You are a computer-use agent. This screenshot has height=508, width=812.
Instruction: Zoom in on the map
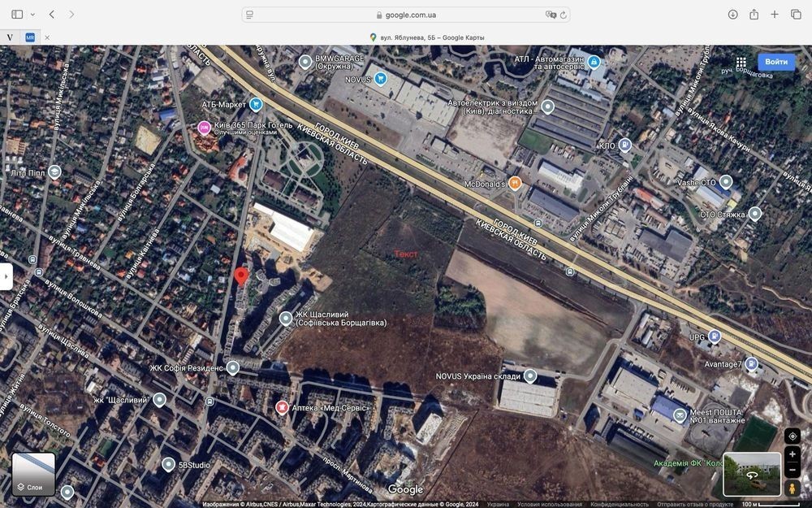click(793, 454)
